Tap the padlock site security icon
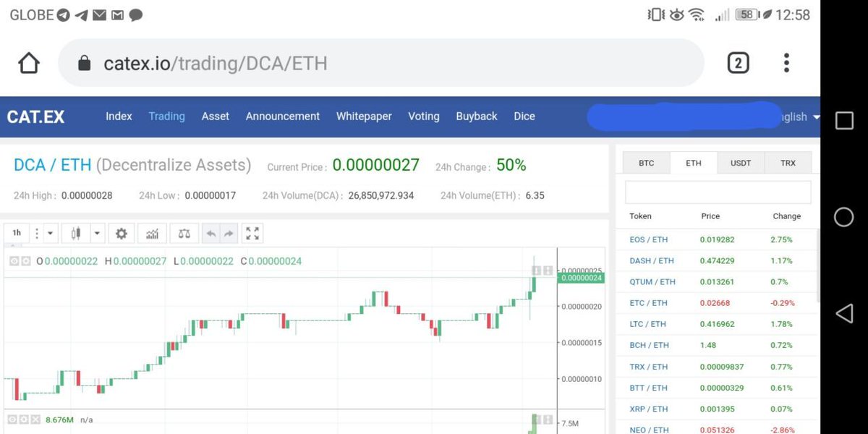The height and width of the screenshot is (434, 868). pos(84,63)
